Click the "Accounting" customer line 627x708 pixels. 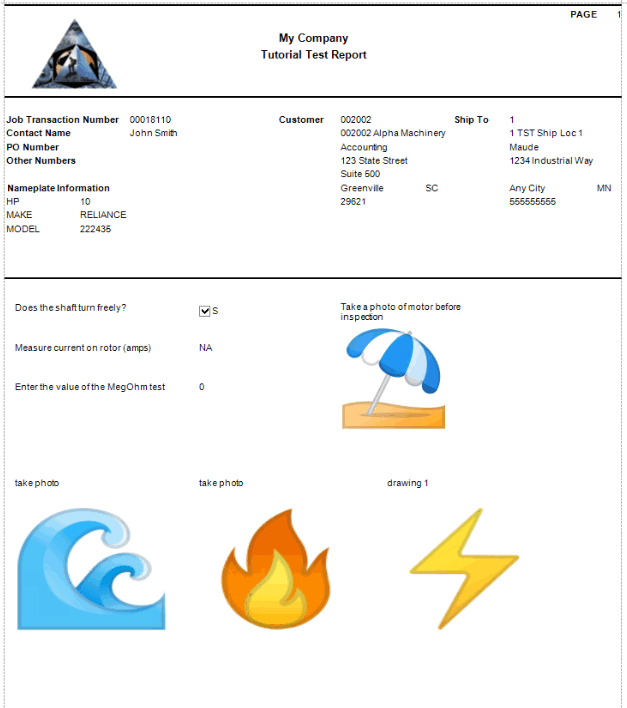[364, 147]
